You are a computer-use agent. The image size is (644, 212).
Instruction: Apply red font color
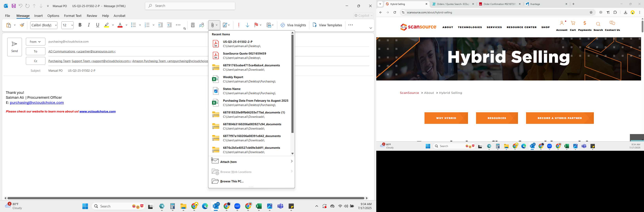(120, 25)
